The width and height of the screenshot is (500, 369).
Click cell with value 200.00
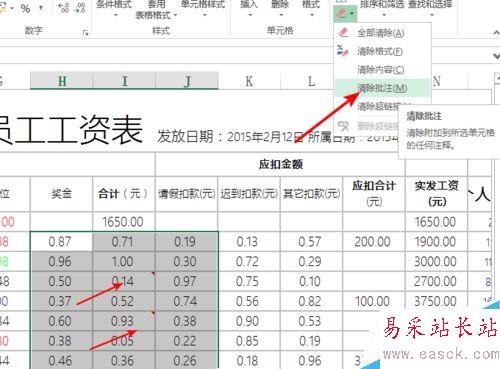(374, 242)
